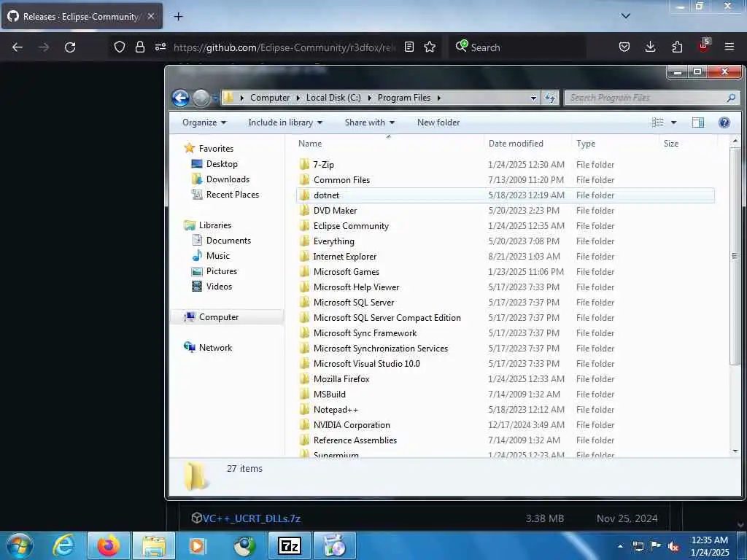Select Videos library

click(212, 286)
